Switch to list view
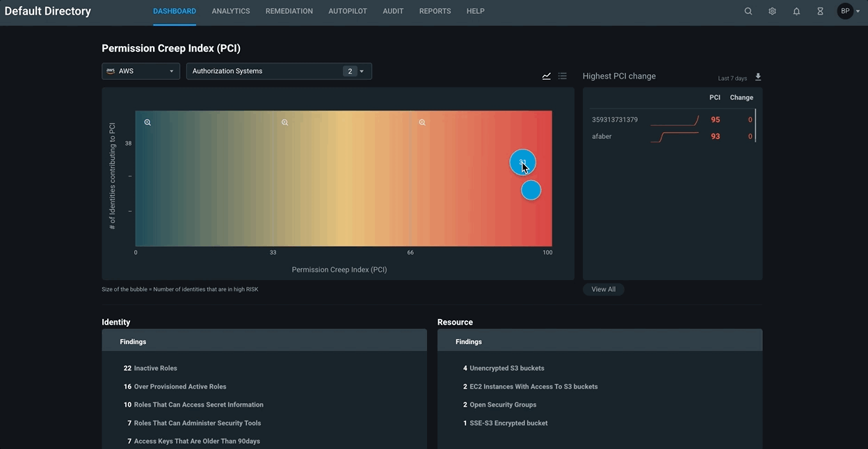The height and width of the screenshot is (449, 868). point(563,76)
